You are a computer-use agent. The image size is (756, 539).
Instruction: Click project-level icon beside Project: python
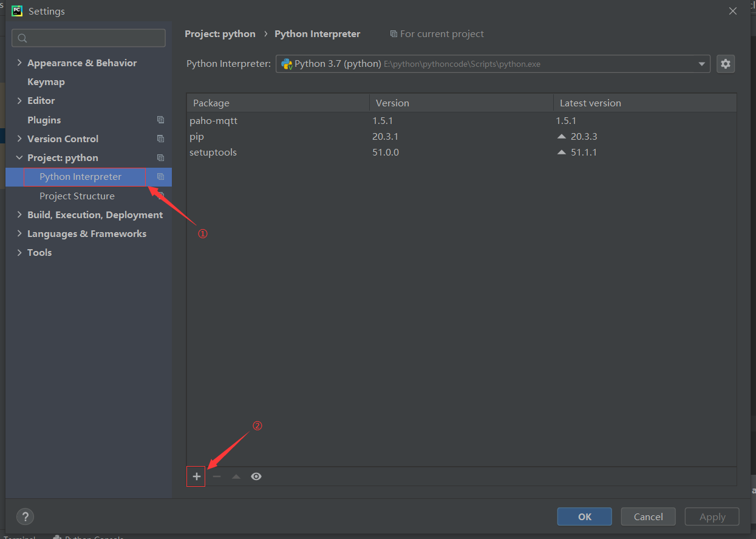point(160,157)
